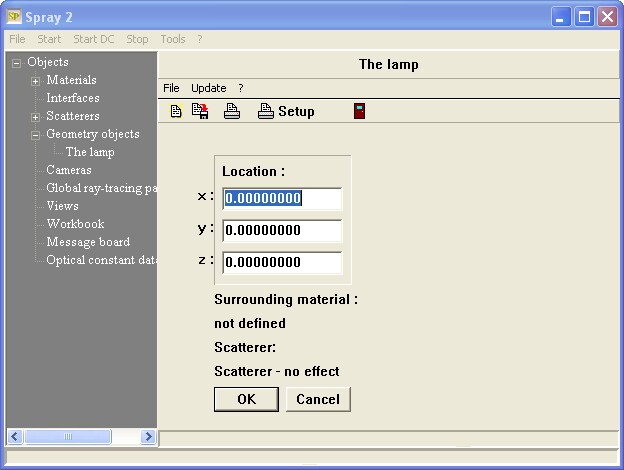Expand the Scatterers tree node
This screenshot has height=470, width=624.
pos(35,117)
